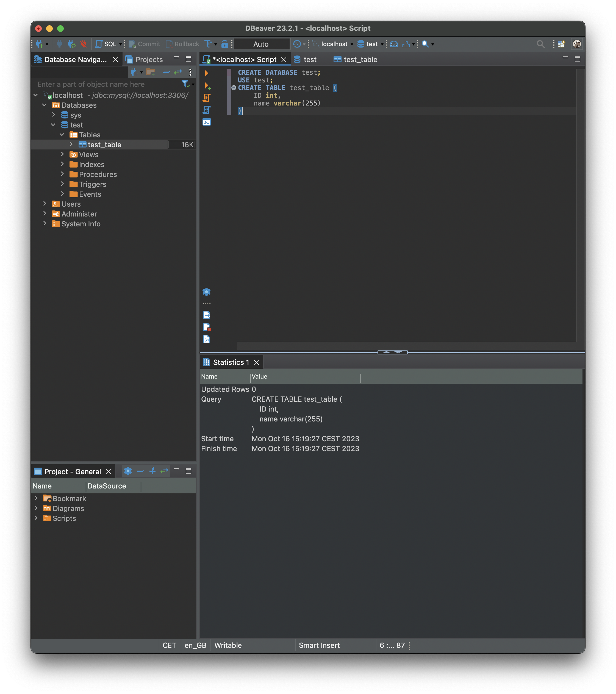Switch to the test database editor tab
This screenshot has width=616, height=694.
305,60
